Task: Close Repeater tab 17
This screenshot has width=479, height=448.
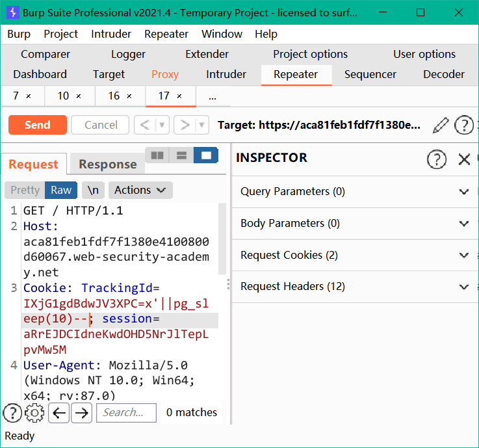Action: click(x=179, y=96)
